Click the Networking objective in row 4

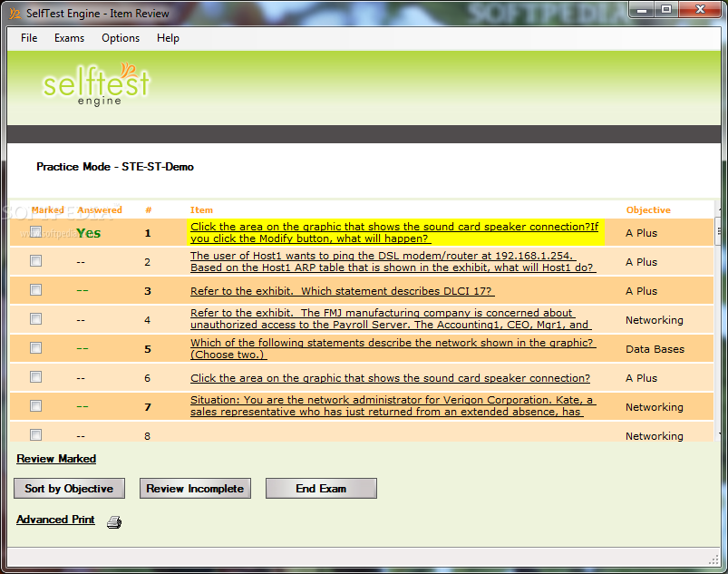pos(655,320)
